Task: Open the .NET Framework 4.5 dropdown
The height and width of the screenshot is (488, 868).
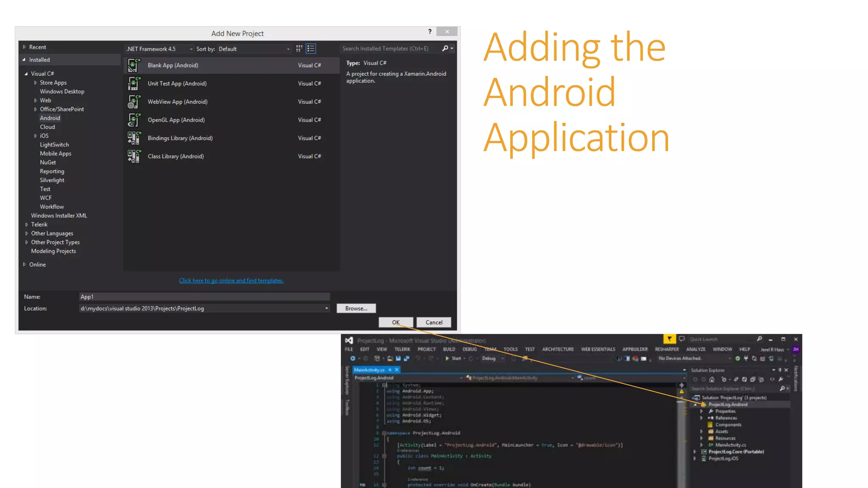Action: tap(159, 49)
